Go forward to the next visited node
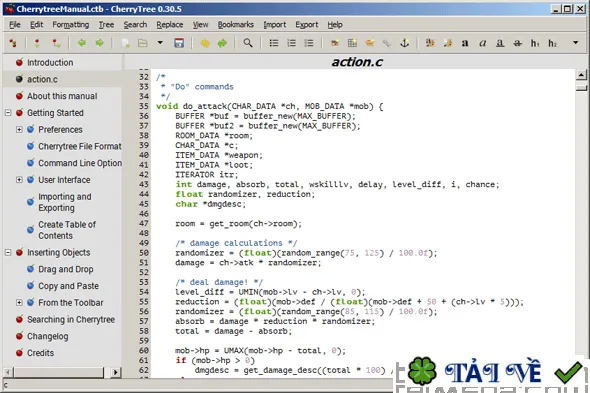Image resolution: width=590 pixels, height=393 pixels. tap(99, 43)
